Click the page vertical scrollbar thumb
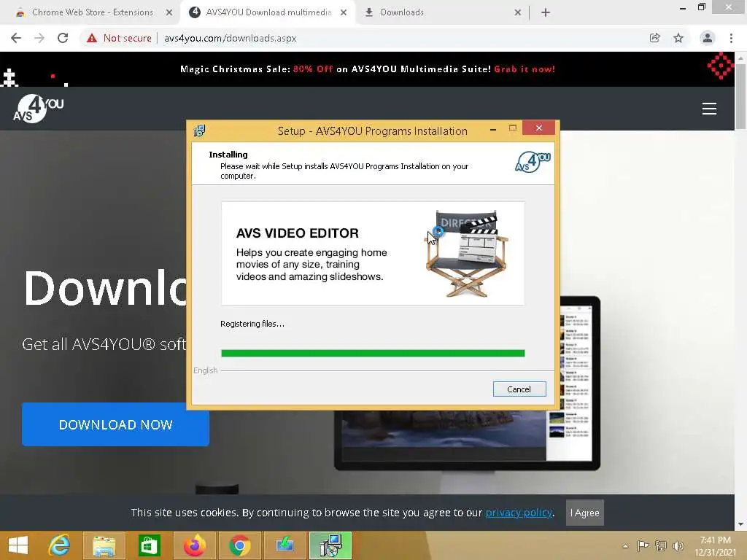 740,96
